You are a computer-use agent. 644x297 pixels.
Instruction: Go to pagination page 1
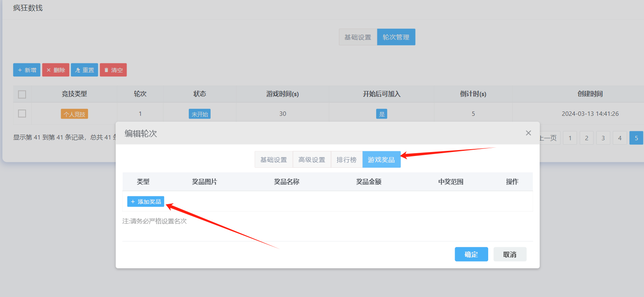(x=570, y=138)
